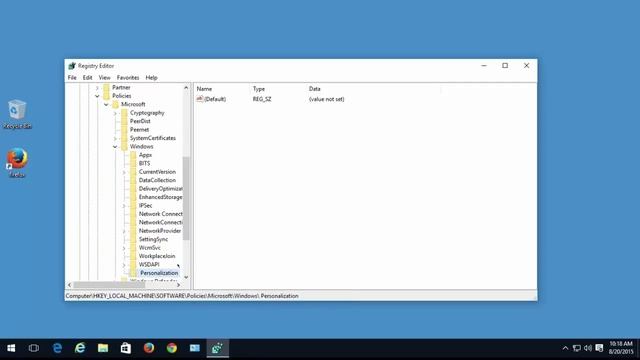Launch Internet Explorer from taskbar
The height and width of the screenshot is (360, 640).
point(80,348)
